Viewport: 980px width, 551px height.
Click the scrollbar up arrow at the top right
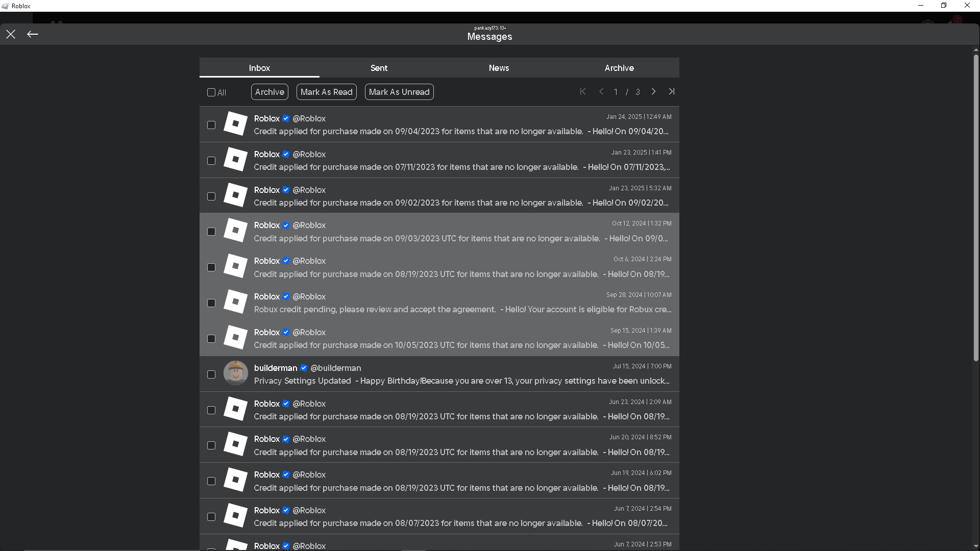(976, 50)
